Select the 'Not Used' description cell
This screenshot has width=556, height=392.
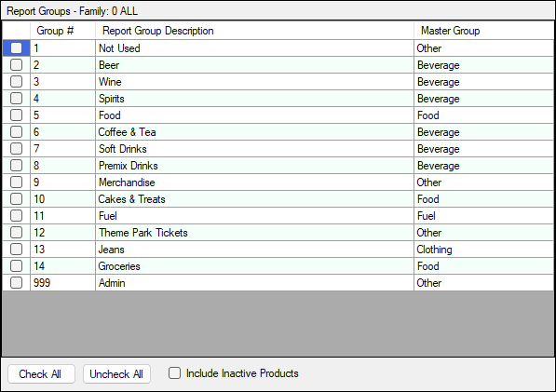click(254, 48)
